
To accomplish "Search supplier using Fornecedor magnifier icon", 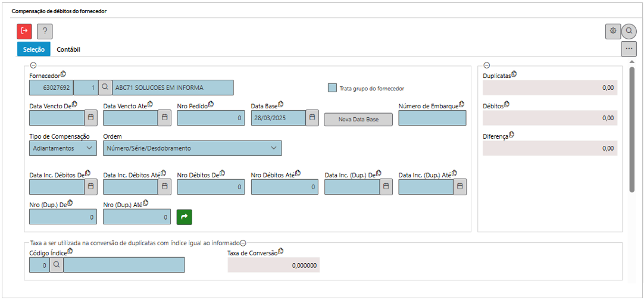I will (x=105, y=87).
